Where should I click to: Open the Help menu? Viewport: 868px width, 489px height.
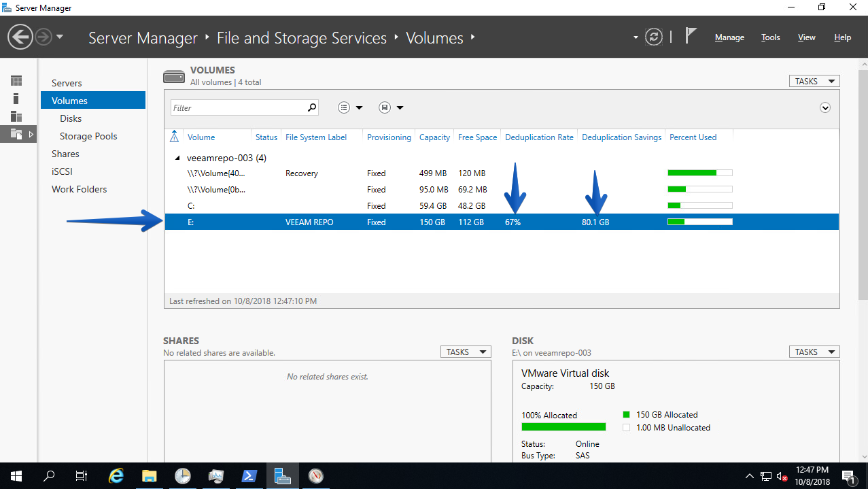click(x=842, y=37)
